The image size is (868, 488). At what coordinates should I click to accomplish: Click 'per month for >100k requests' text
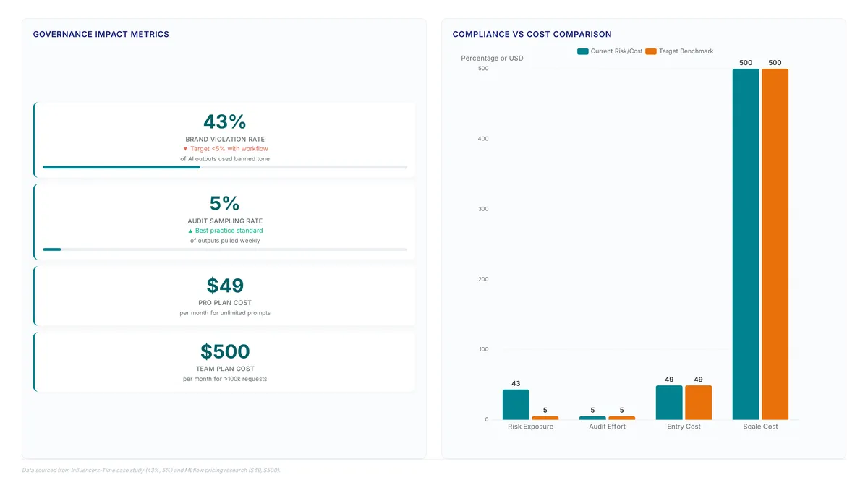pos(225,379)
